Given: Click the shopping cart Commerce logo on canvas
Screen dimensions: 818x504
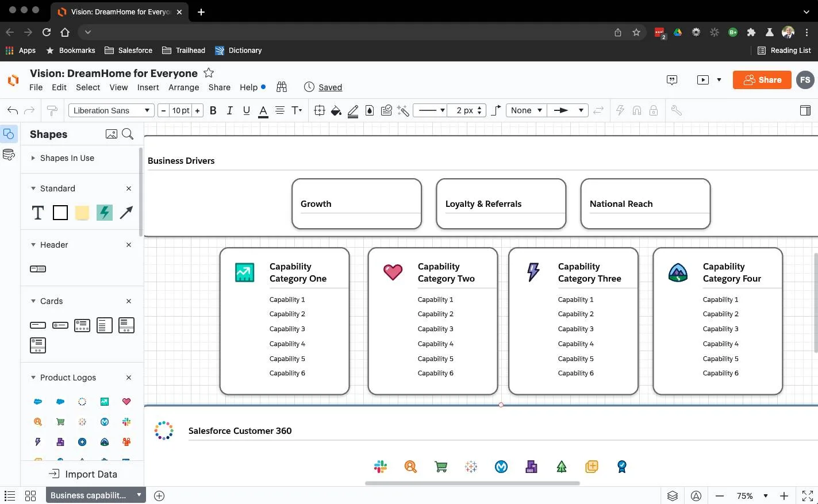Looking at the screenshot, I should 441,467.
